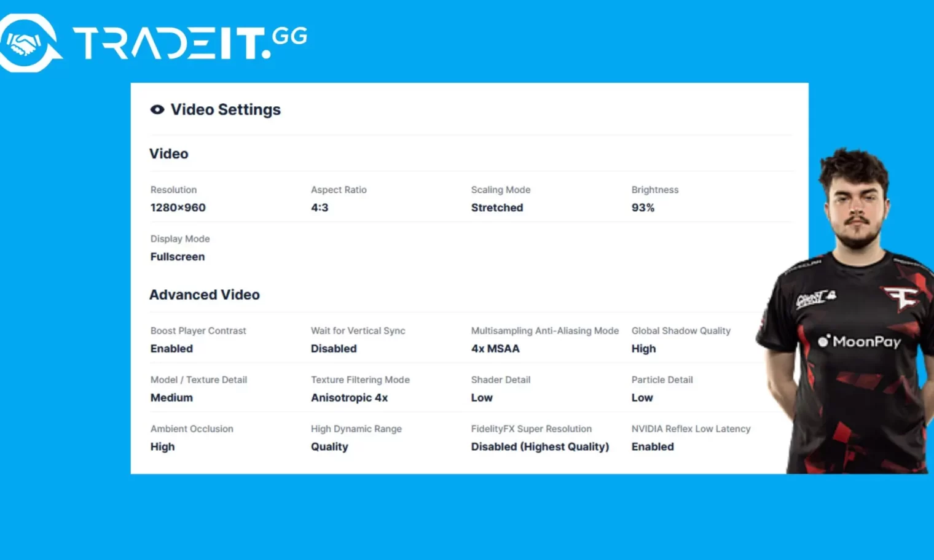Select the Shader Detail Low value
Screen dimensions: 934x560
pyautogui.click(x=482, y=398)
